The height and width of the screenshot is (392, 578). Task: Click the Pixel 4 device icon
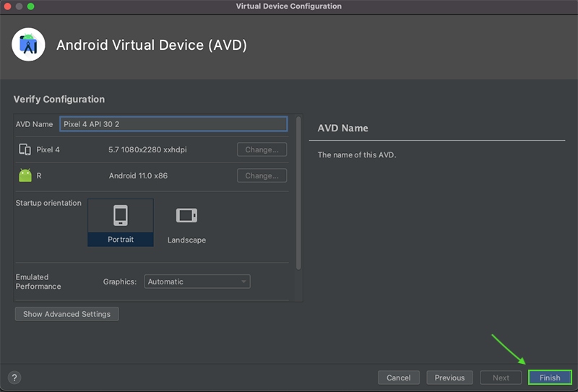(x=25, y=150)
